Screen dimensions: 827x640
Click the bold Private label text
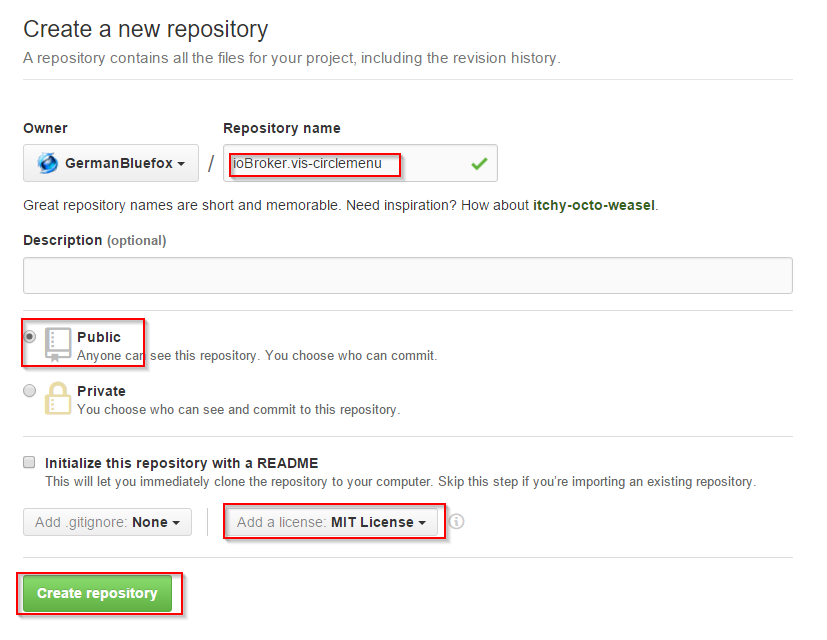[101, 391]
